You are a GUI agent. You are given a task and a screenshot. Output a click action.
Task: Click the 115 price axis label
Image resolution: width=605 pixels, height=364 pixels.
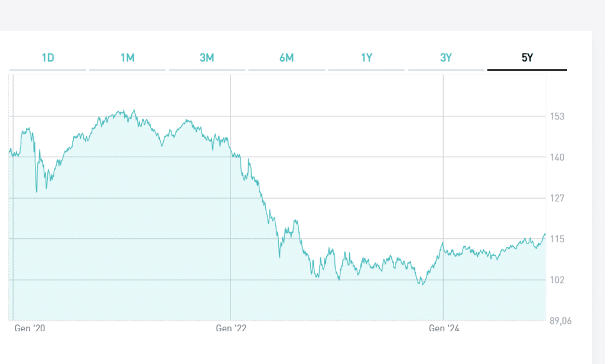pos(557,239)
